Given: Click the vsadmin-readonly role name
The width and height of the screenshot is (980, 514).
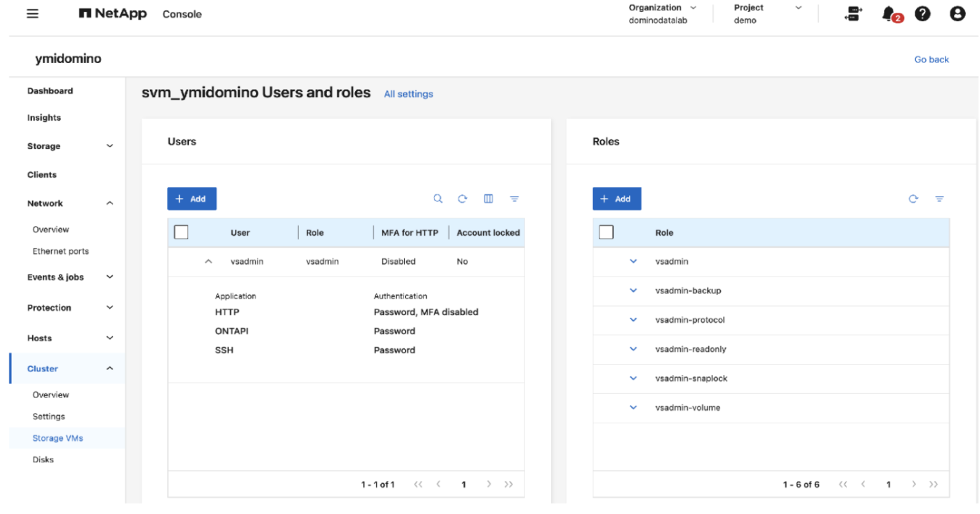Looking at the screenshot, I should (691, 349).
